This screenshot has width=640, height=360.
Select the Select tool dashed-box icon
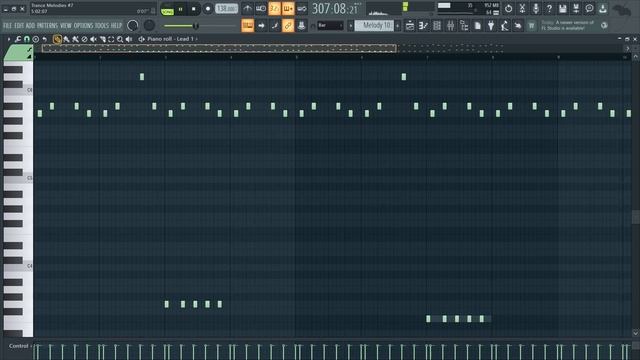click(x=111, y=39)
